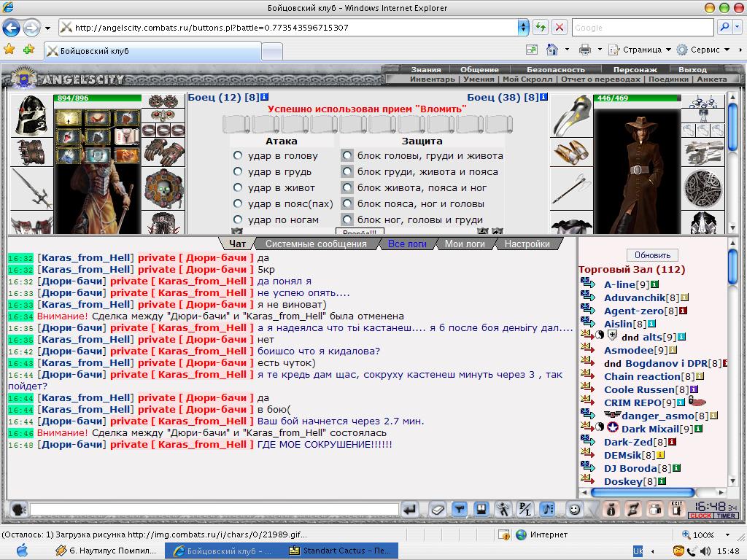Click player name Dark Mixail

click(650, 429)
